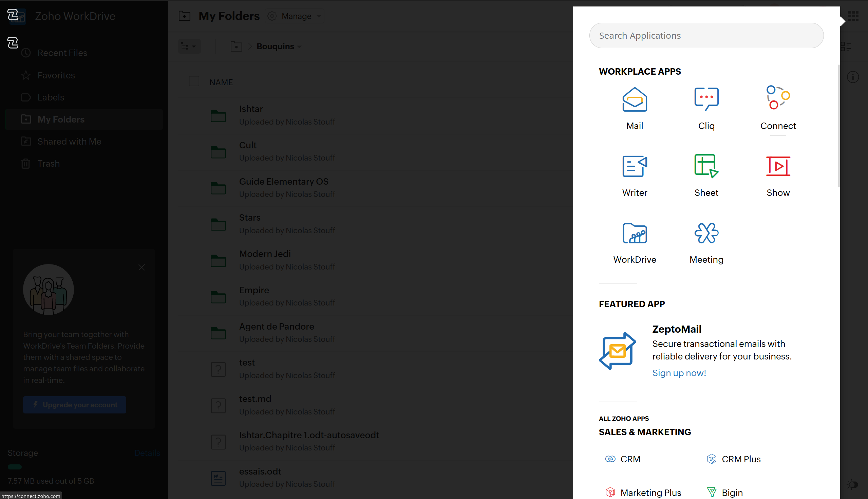Open the Marketing Plus app
Screen dimensions: 868x499
[x=643, y=493]
